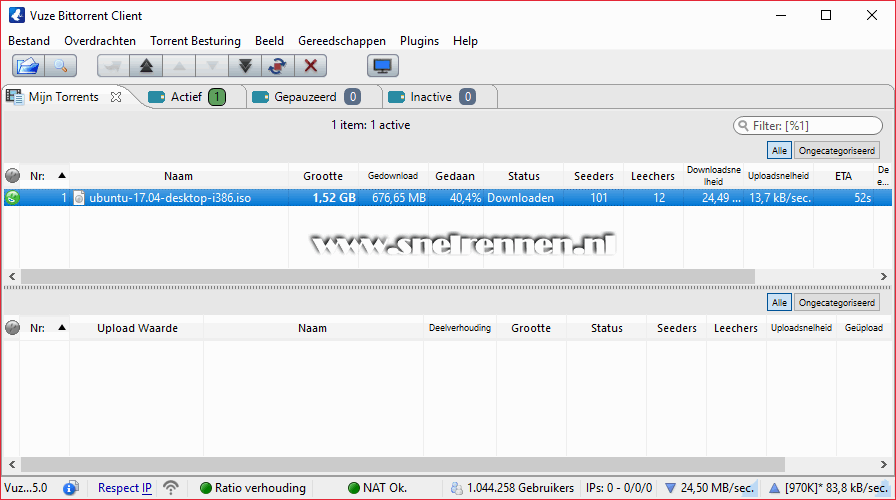Viewport: 896px width, 500px height.
Task: Sort seeding list by Deelverhouding column
Action: pyautogui.click(x=460, y=328)
